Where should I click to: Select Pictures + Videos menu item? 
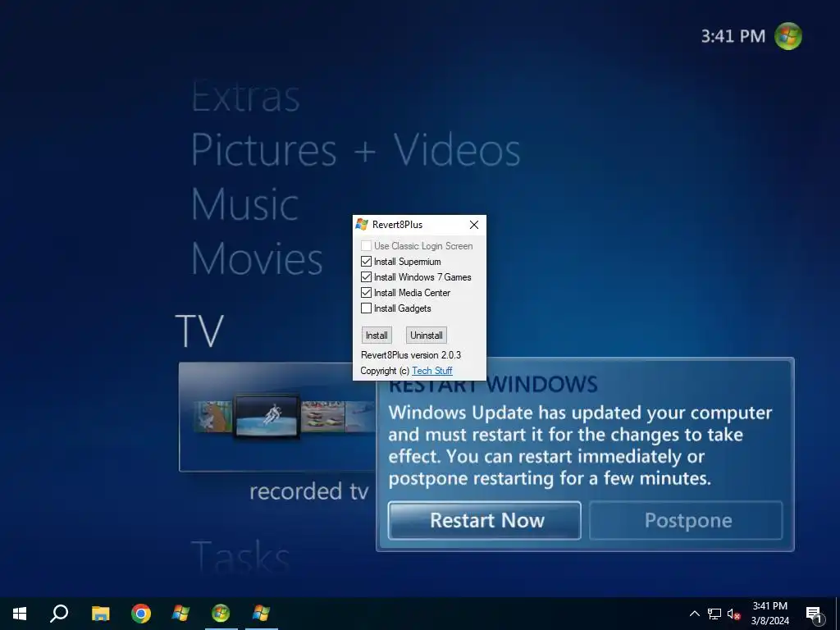tap(356, 150)
